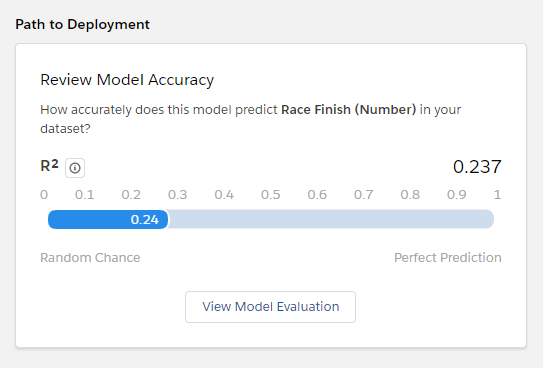Screen dimensions: 543x368
Task: Click the 0.1 mark on the scale
Action: (84, 195)
